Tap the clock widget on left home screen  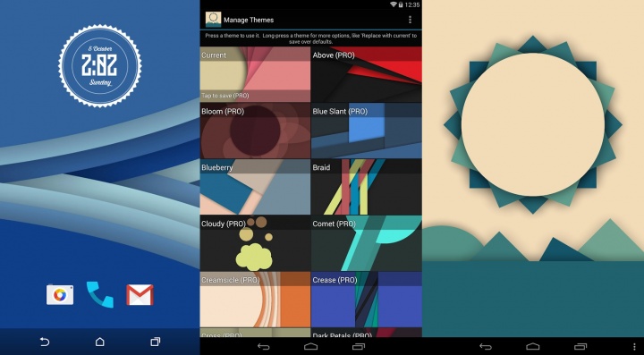pos(100,65)
